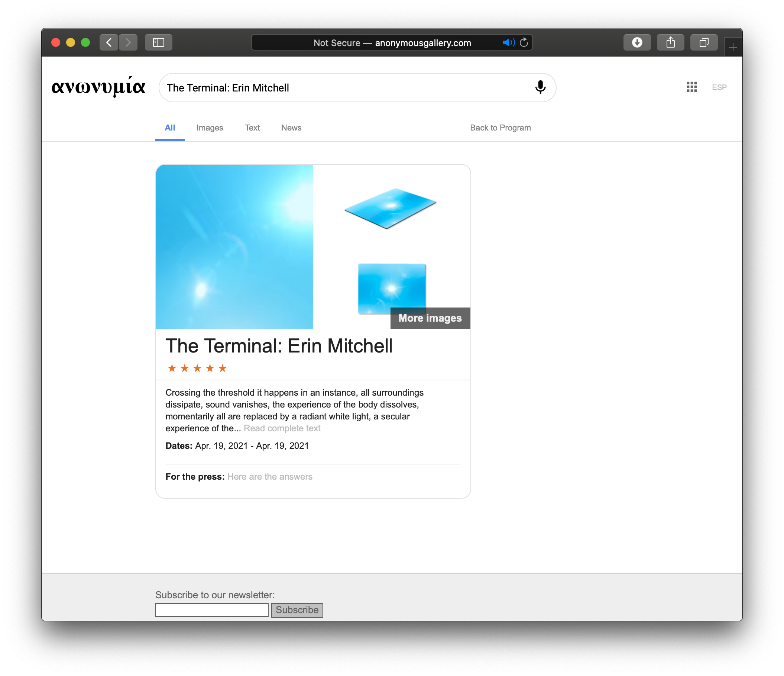Go back with the browser back arrow
The width and height of the screenshot is (784, 676).
pyautogui.click(x=109, y=42)
